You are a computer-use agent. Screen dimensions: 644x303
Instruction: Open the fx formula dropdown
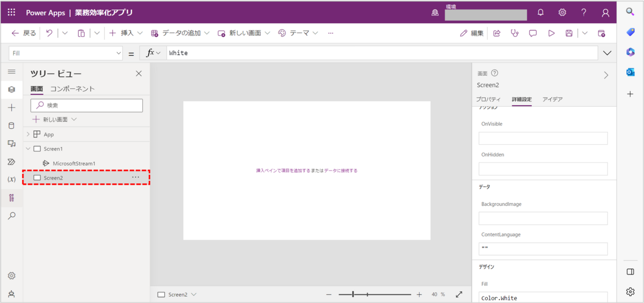[153, 53]
